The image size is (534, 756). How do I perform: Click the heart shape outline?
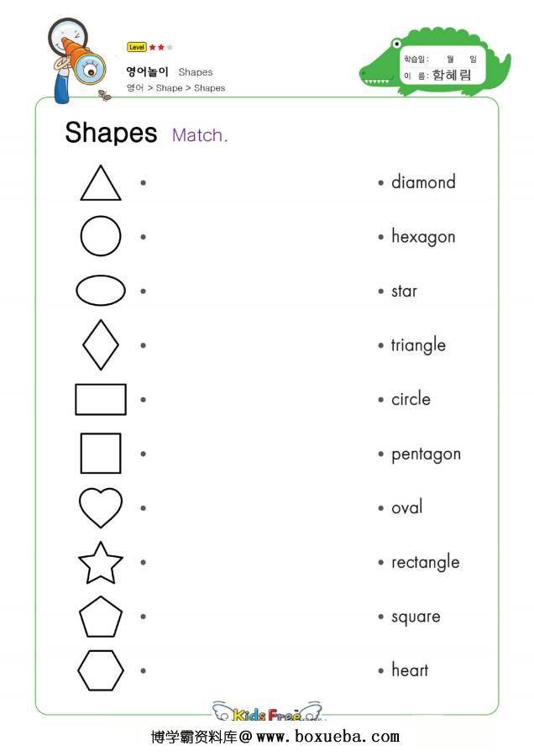tap(100, 507)
